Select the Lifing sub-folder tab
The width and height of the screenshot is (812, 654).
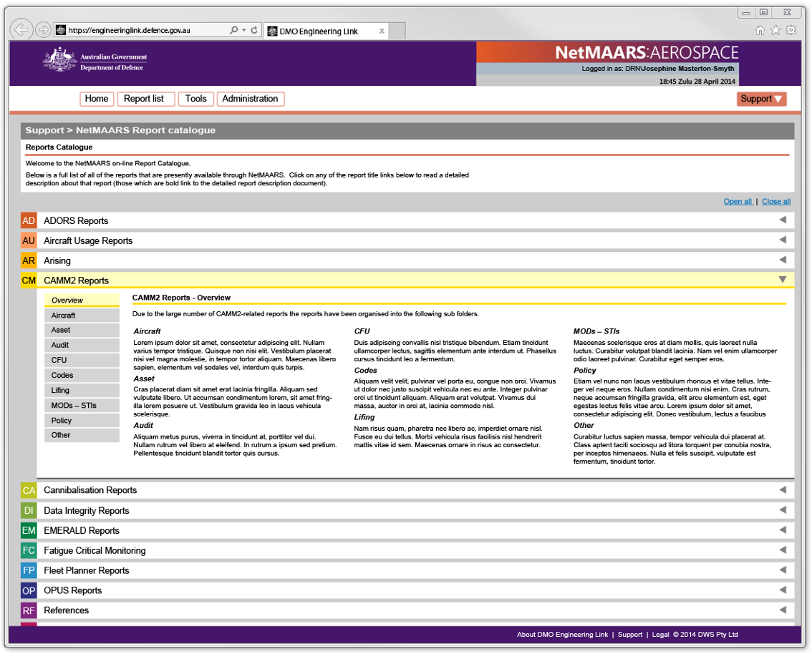coord(82,390)
